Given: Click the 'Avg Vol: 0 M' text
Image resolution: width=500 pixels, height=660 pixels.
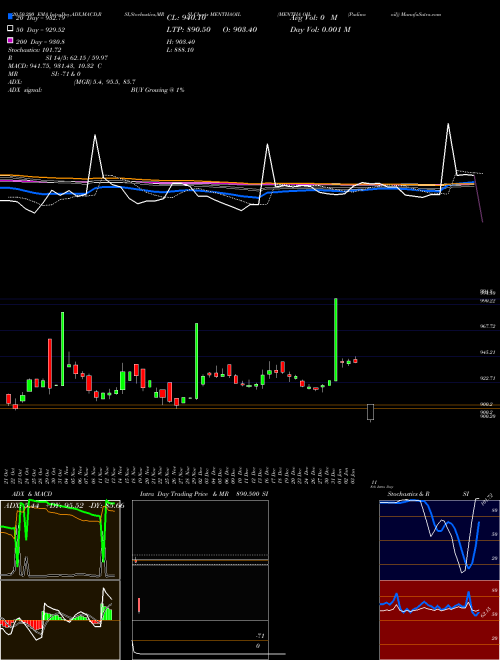Looking at the screenshot, I should pyautogui.click(x=314, y=18).
